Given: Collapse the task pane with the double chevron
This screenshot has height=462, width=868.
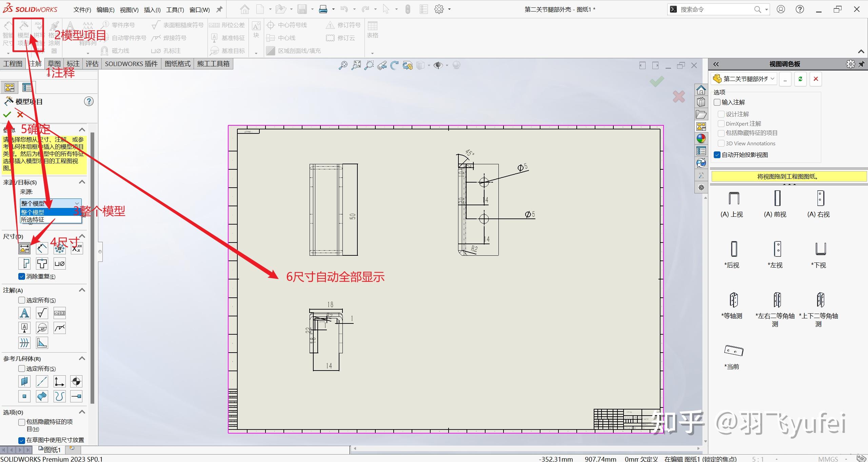Looking at the screenshot, I should (x=716, y=64).
